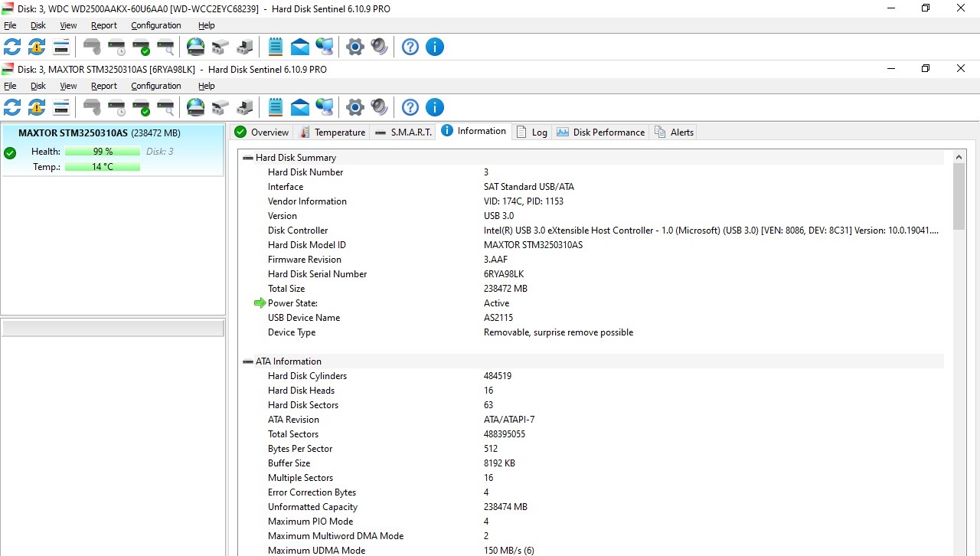Collapse the ATA Information section
Image resolution: width=980 pixels, height=556 pixels.
(248, 361)
